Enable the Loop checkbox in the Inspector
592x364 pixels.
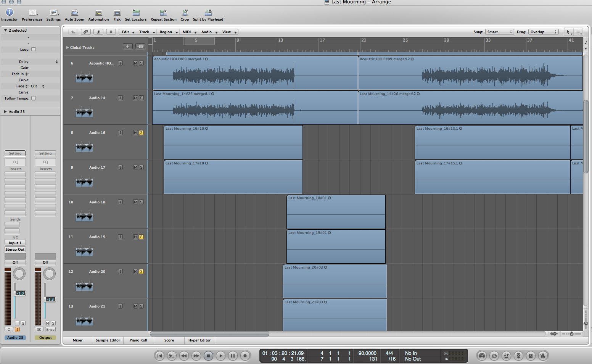pos(33,49)
